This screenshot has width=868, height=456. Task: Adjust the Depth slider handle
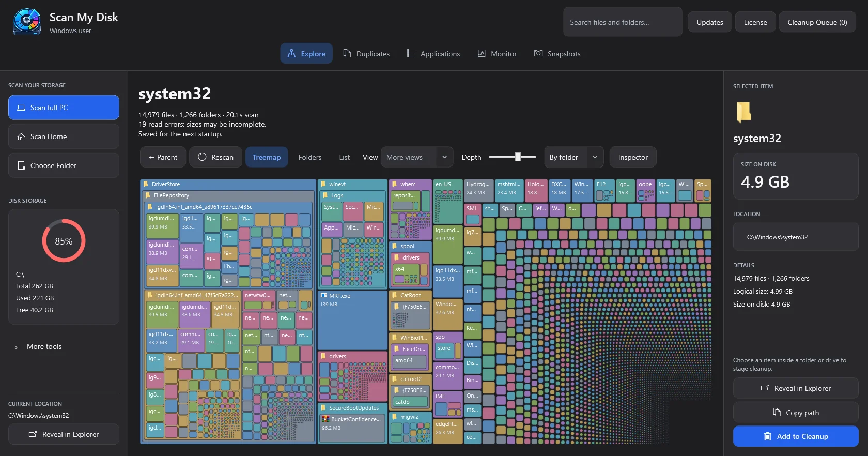click(518, 157)
